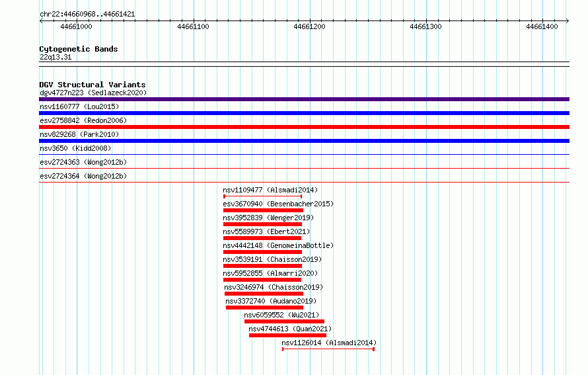Open nsv5952855 (Almarri2020) label
Viewport: 588px width, 375px height.
click(270, 273)
